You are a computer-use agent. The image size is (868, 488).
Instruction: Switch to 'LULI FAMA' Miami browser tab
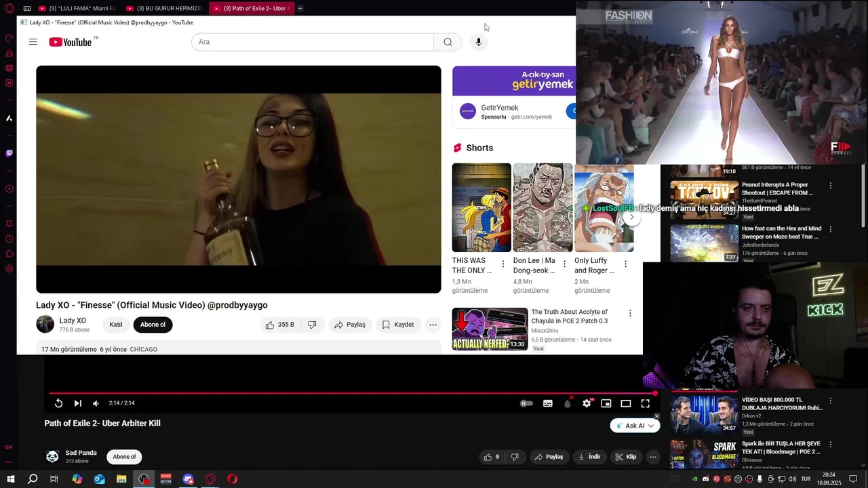click(x=77, y=8)
